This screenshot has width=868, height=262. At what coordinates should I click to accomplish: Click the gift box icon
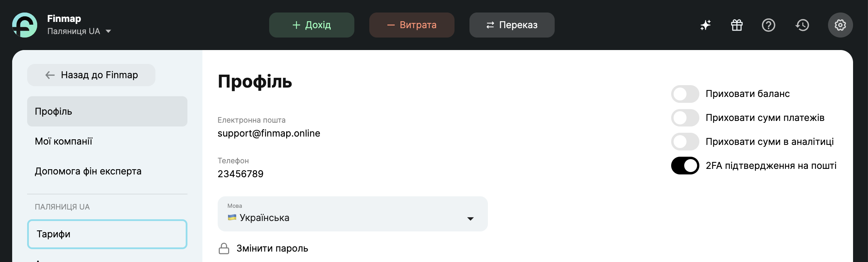737,25
